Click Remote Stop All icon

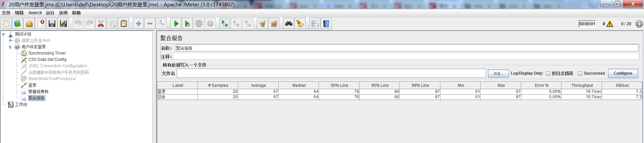236,24
